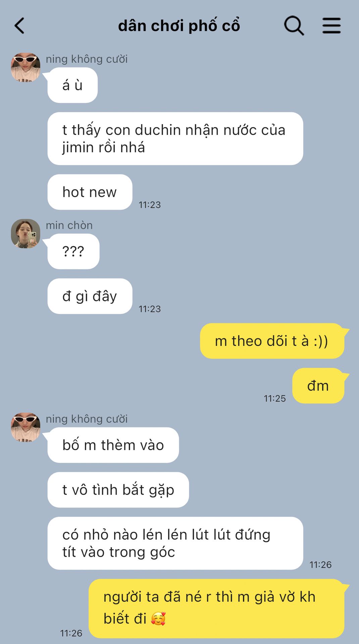Select yellow bubble 'm theo dõi t à :))'
359x644 pixels.
(272, 341)
